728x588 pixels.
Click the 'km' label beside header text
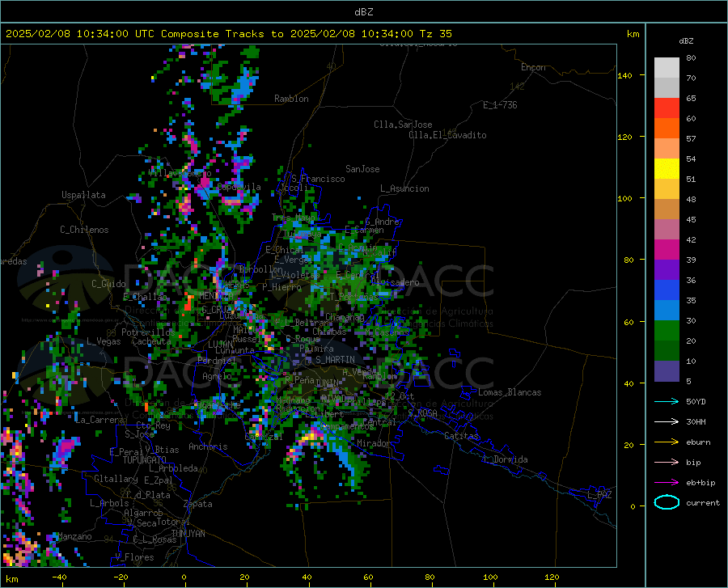point(633,34)
